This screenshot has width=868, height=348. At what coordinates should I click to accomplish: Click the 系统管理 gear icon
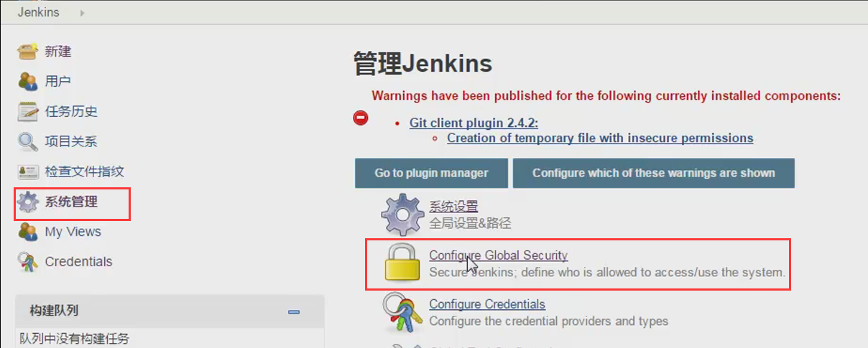[28, 202]
